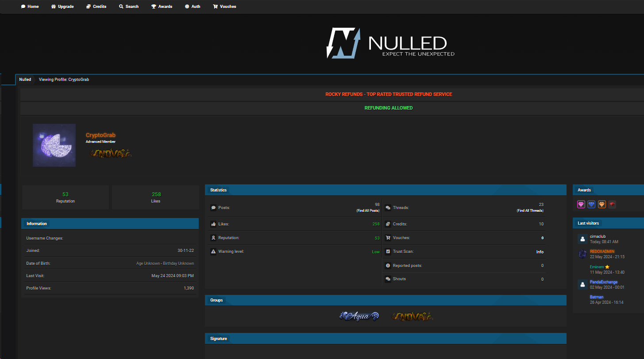Click the red award badge icon
Image resolution: width=644 pixels, height=359 pixels.
click(612, 204)
